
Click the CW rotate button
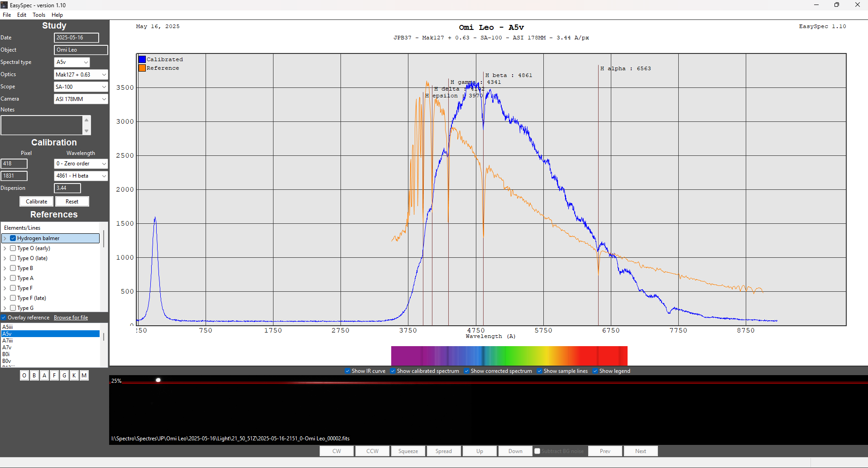(x=336, y=451)
